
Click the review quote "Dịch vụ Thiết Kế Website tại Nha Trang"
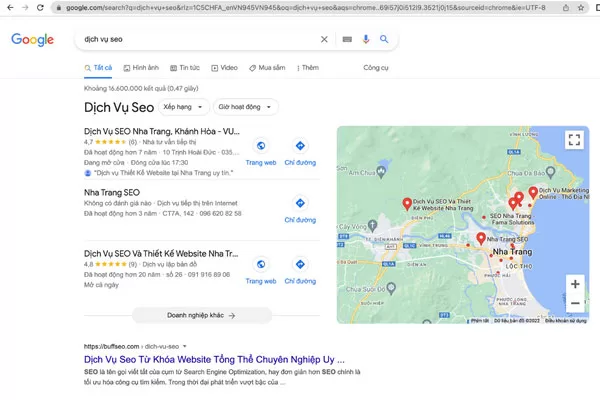pos(164,173)
